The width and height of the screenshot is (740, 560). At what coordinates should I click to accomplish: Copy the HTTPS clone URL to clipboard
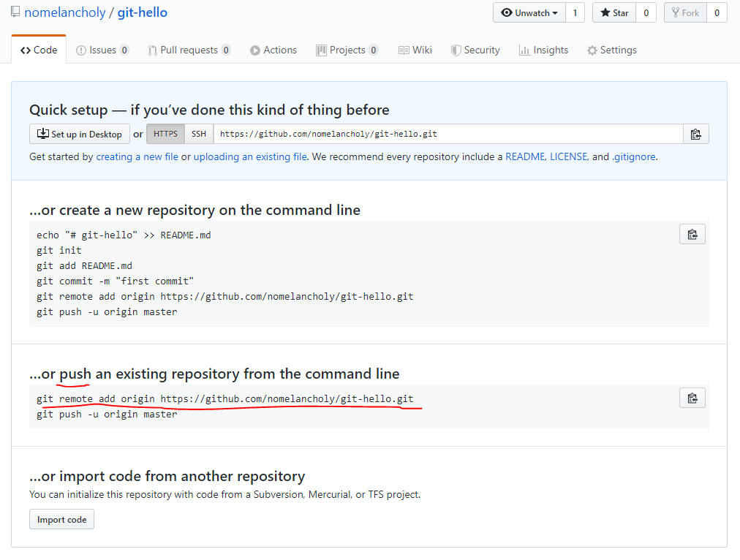(x=695, y=134)
